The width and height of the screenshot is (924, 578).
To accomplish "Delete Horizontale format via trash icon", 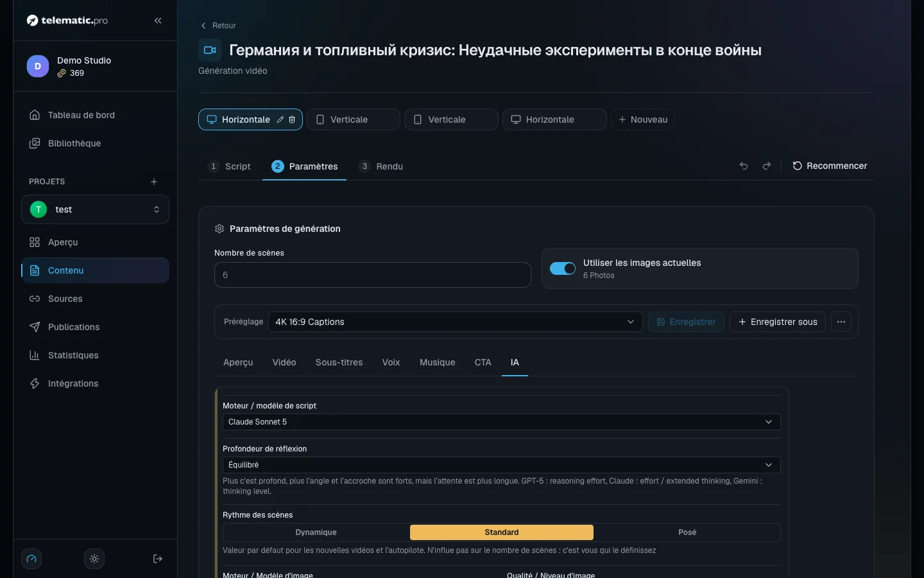I will (x=292, y=119).
